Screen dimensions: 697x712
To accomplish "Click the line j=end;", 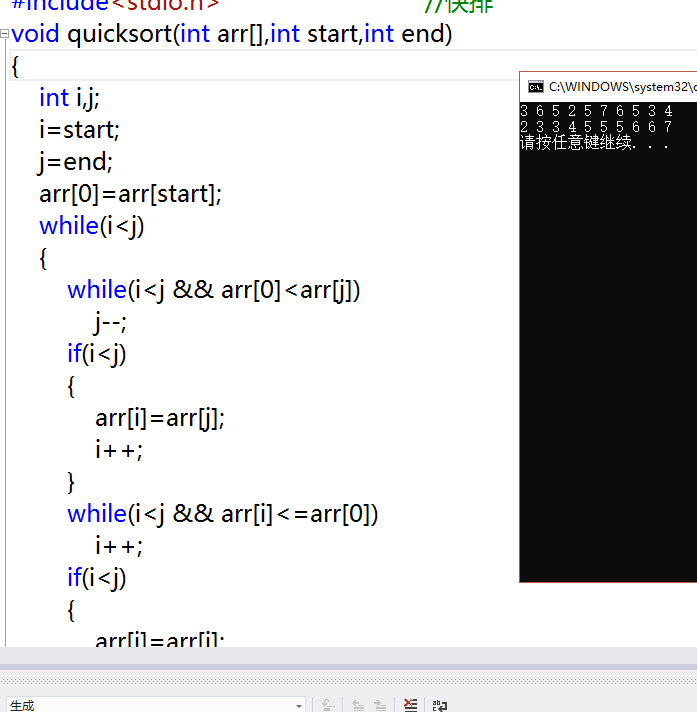I will point(76,162).
